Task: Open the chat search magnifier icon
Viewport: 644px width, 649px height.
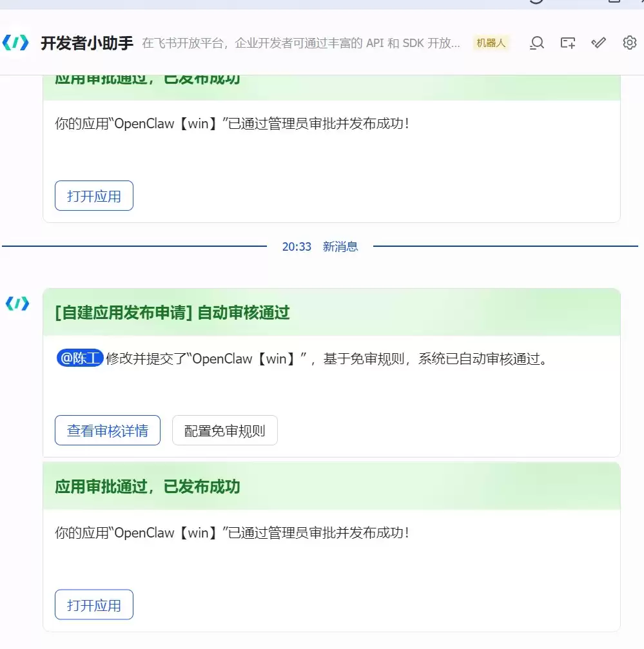Action: point(537,43)
